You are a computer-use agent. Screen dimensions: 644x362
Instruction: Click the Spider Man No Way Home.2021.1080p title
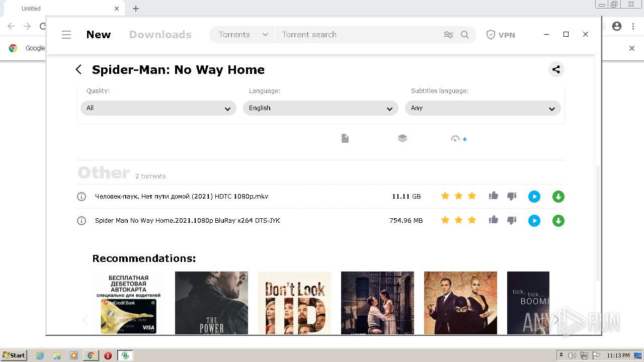click(187, 221)
